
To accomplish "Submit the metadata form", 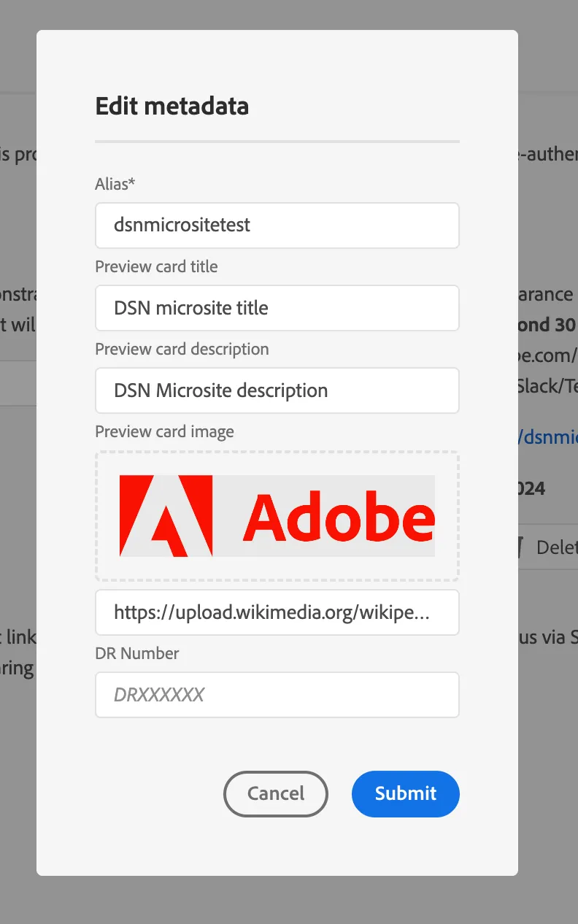I will click(406, 793).
